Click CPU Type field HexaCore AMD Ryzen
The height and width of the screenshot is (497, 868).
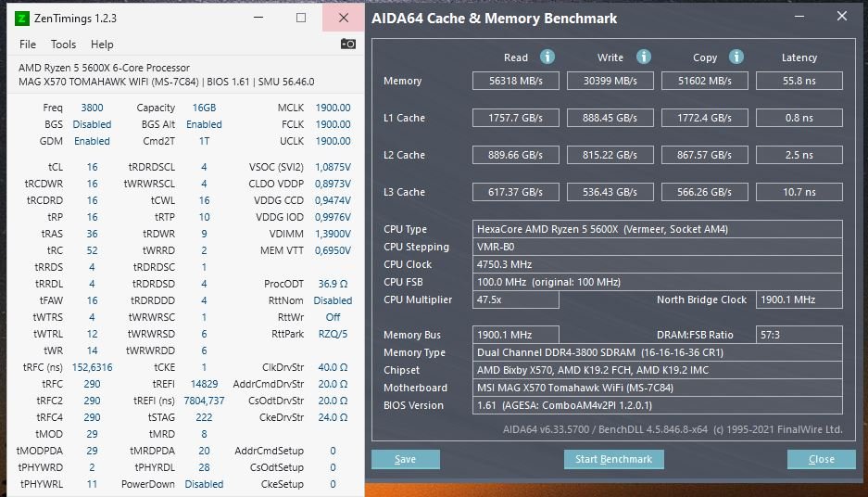click(658, 229)
